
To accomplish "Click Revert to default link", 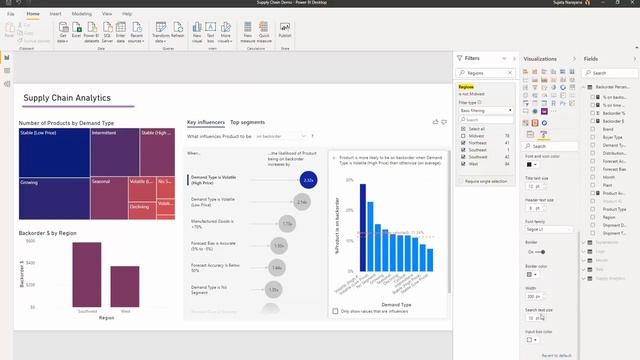I will tap(556, 356).
